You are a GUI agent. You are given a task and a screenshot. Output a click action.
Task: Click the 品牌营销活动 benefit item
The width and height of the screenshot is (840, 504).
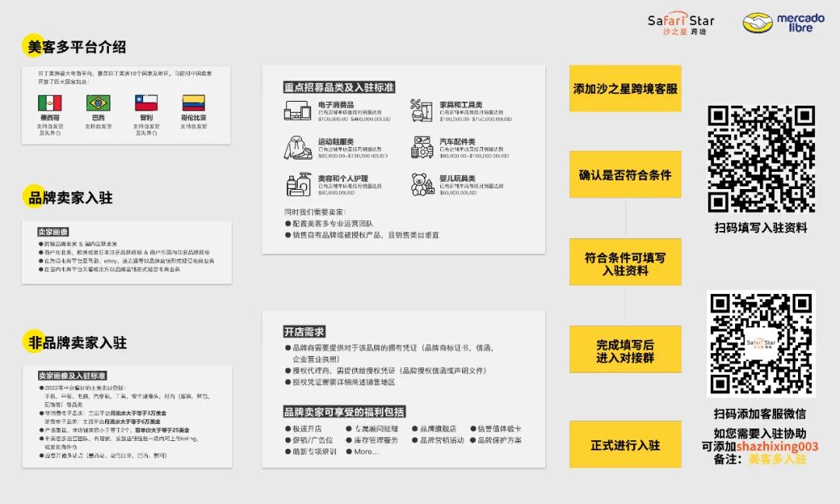438,440
